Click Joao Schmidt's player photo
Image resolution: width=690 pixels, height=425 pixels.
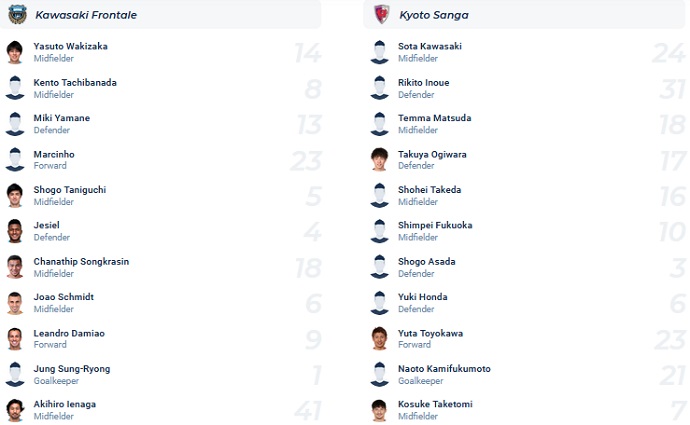15,303
